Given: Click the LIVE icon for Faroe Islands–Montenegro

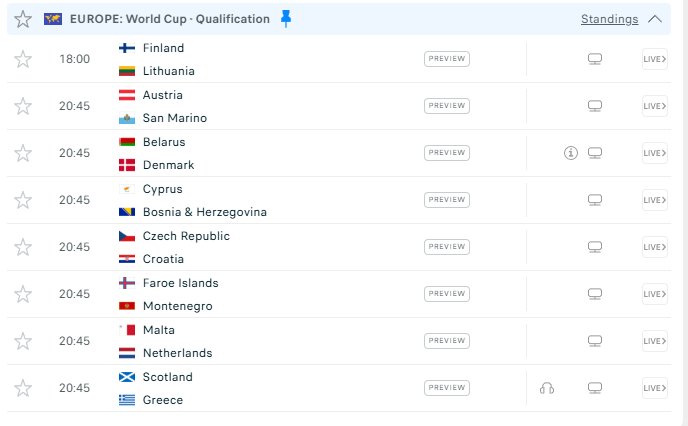Looking at the screenshot, I should 654,294.
